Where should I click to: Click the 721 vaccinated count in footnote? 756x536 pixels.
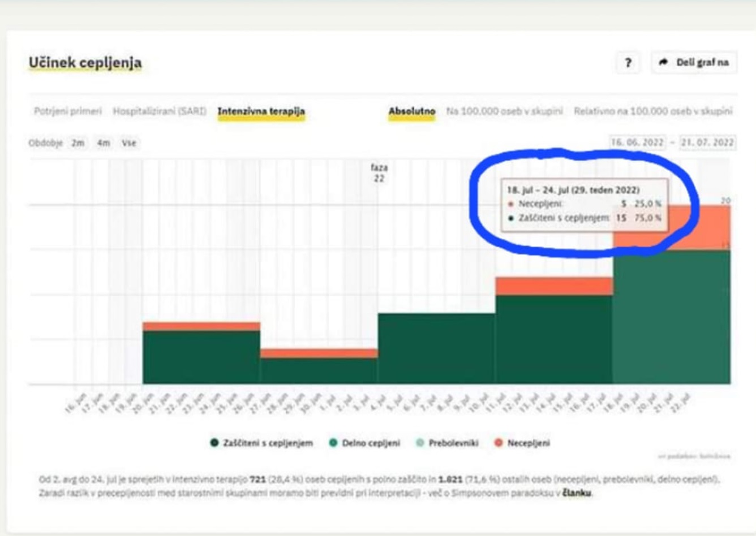coord(257,479)
